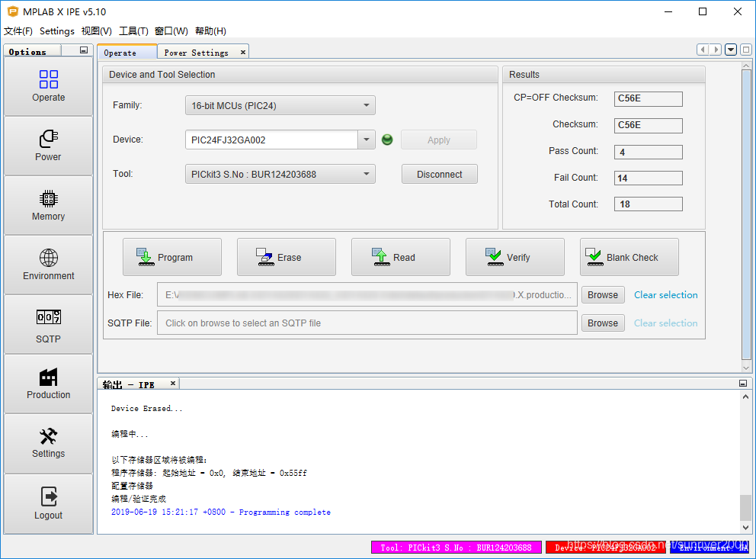Click the Fail Count value field
This screenshot has height=559, width=756.
648,178
